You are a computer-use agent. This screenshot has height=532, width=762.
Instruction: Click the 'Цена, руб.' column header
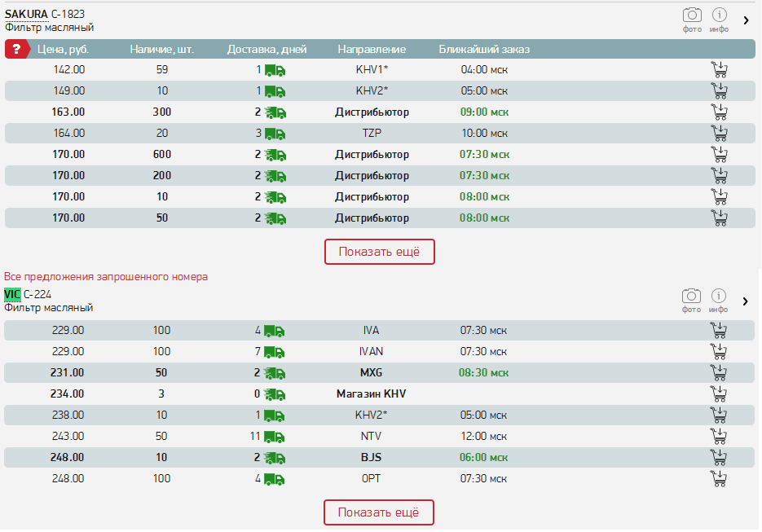[x=64, y=50]
